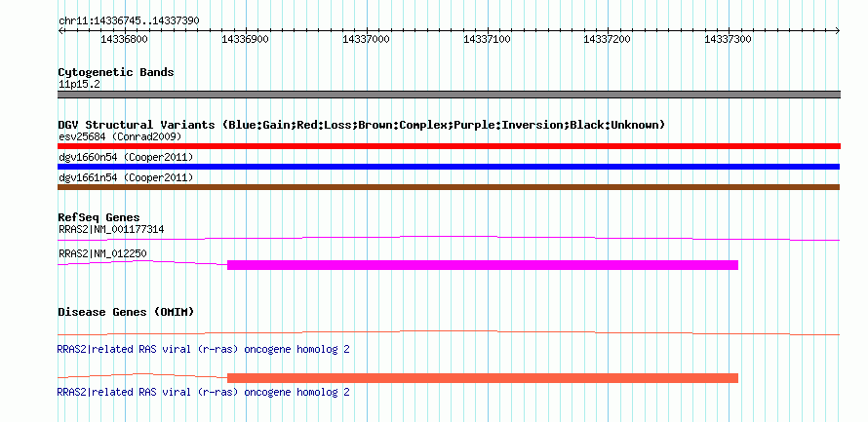Click the thin magenta NM_001177314 intron line
Image resolution: width=868 pixels, height=422 pixels.
pos(449,239)
